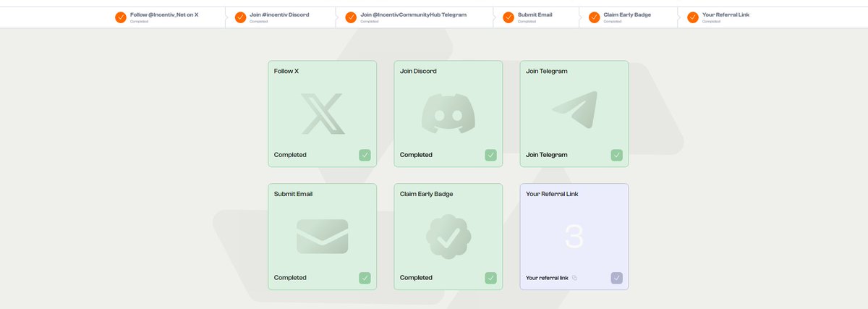Image resolution: width=868 pixels, height=309 pixels.
Task: Click orange check icon beside Claim Early Badge step
Action: coord(594,17)
